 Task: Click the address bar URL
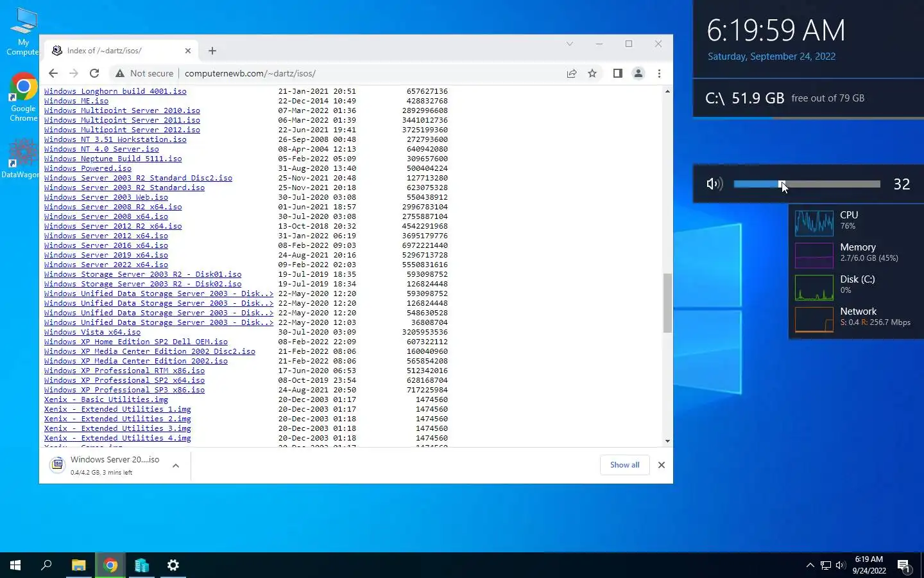point(250,73)
